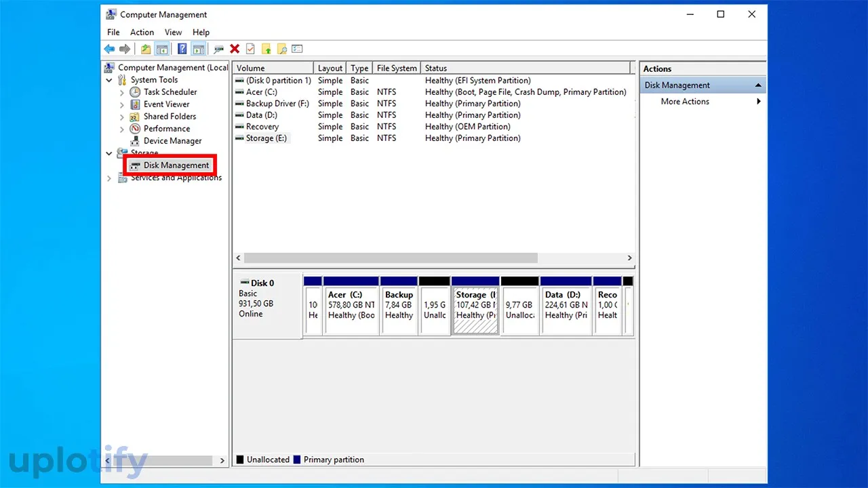Expand the Performance node arrow
868x488 pixels.
pyautogui.click(x=122, y=129)
